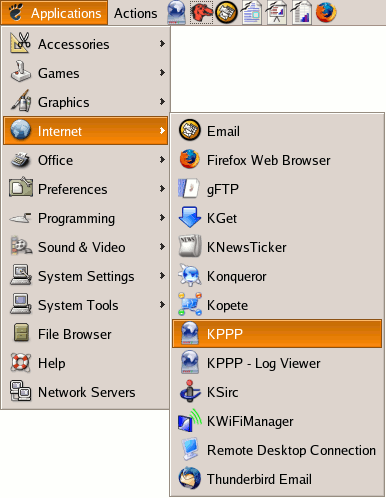Open File Browser menu entry label
The height and width of the screenshot is (498, 386).
[75, 334]
